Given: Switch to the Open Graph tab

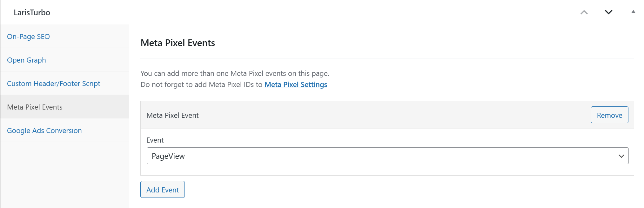Looking at the screenshot, I should (x=26, y=60).
